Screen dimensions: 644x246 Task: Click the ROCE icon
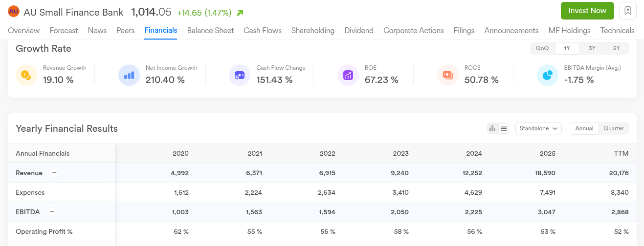448,75
